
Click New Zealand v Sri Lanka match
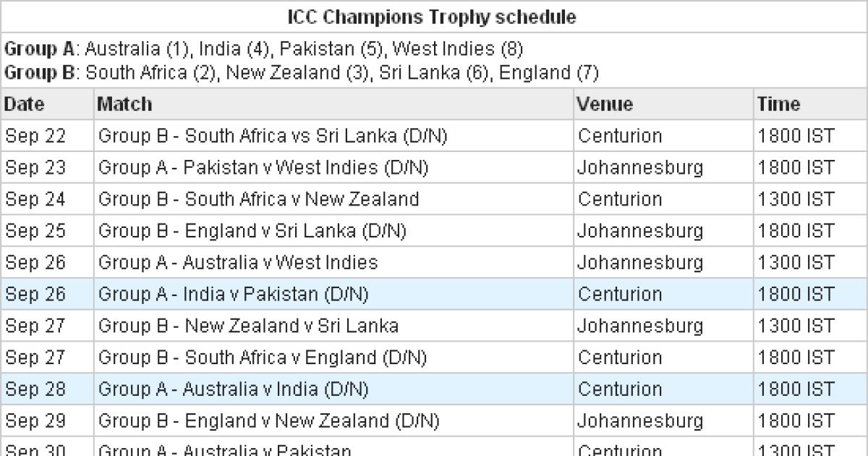[x=248, y=326]
